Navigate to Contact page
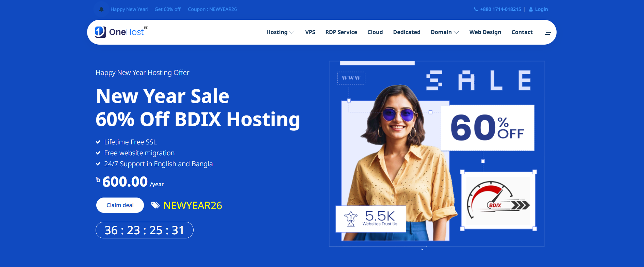644x267 pixels. (x=522, y=32)
